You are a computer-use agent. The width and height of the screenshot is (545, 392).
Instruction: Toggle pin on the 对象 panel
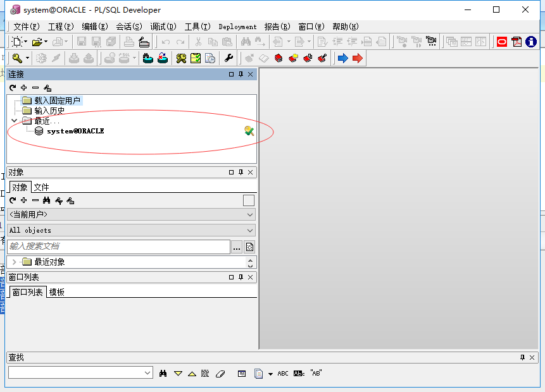pos(241,172)
